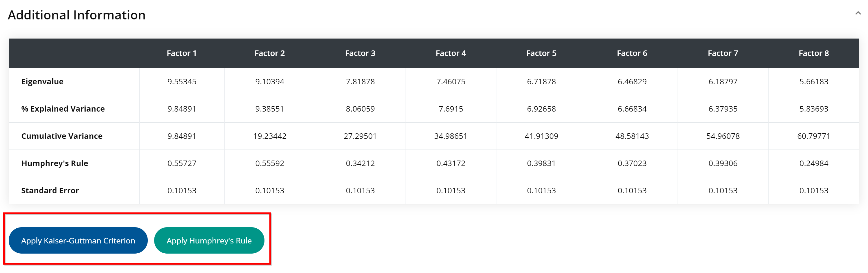The height and width of the screenshot is (273, 868).
Task: Click the Humphrey's Rule row label
Action: [55, 163]
